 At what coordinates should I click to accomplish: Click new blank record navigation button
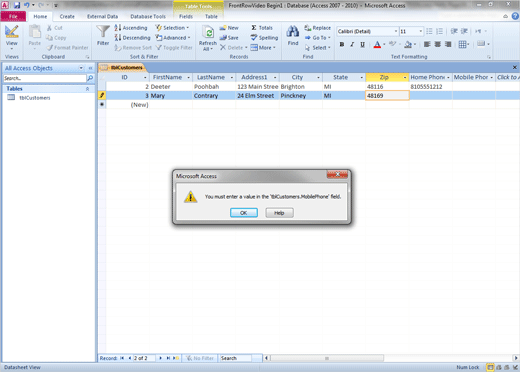[x=176, y=358]
